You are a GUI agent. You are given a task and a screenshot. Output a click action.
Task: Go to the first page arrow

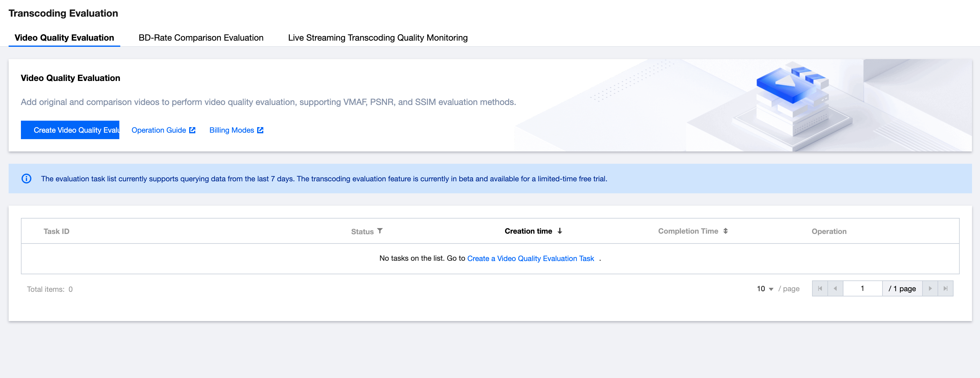(x=820, y=288)
